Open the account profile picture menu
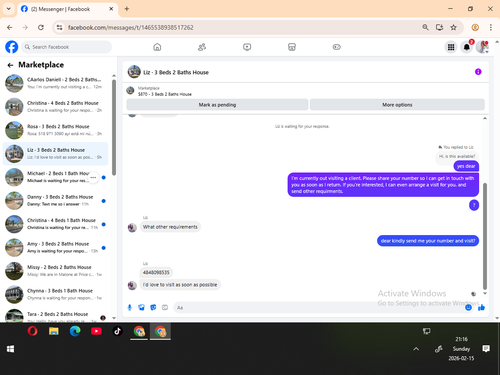 [x=482, y=47]
